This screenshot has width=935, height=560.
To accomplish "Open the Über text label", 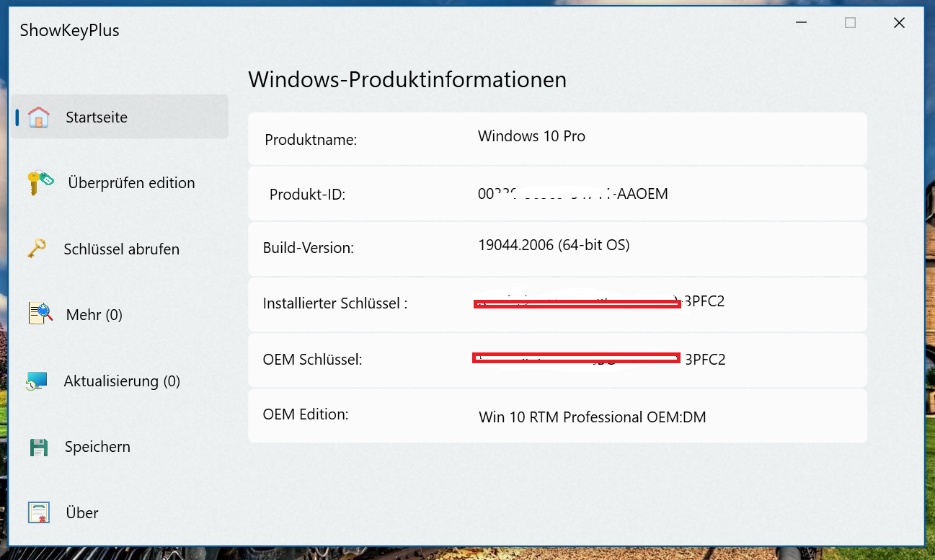I will pos(82,513).
